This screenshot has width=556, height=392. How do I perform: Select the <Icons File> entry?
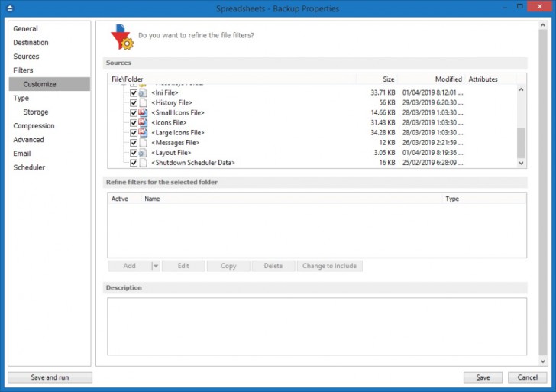[169, 123]
